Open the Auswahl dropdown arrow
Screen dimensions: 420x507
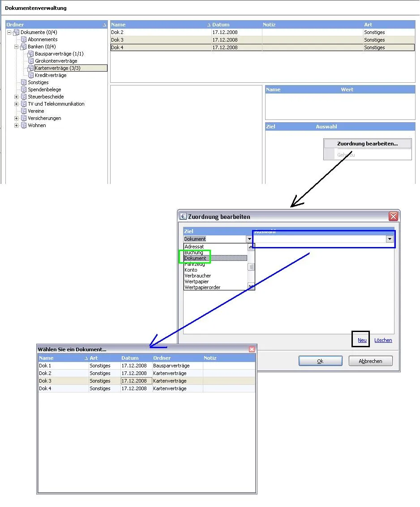click(390, 239)
